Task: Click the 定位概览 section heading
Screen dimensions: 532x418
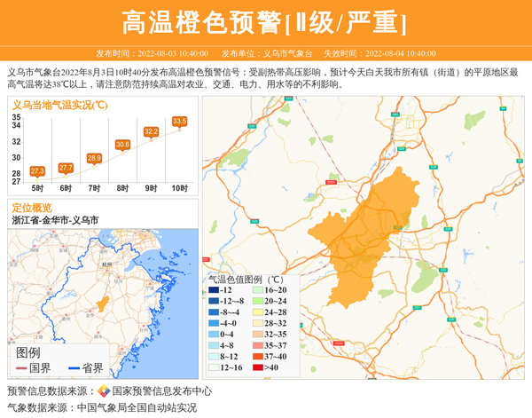Action: coord(32,208)
